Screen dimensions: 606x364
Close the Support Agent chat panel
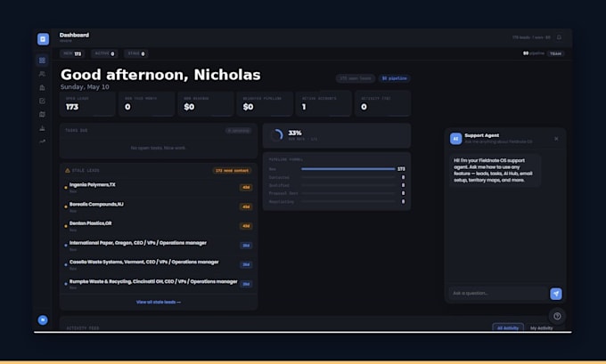click(556, 139)
